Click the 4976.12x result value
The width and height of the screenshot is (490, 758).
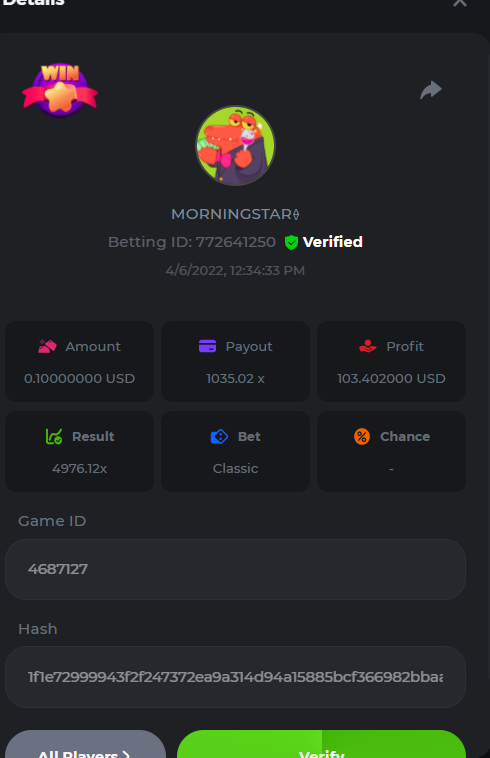(x=80, y=468)
